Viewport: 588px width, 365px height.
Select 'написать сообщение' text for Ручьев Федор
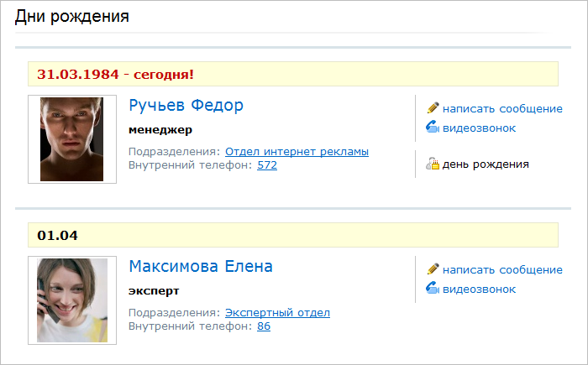(x=502, y=109)
